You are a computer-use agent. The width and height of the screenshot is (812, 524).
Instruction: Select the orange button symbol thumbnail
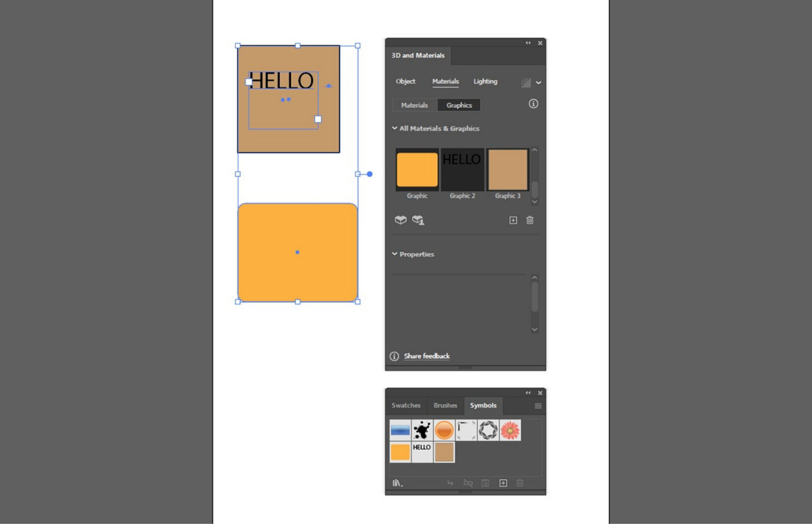(444, 430)
